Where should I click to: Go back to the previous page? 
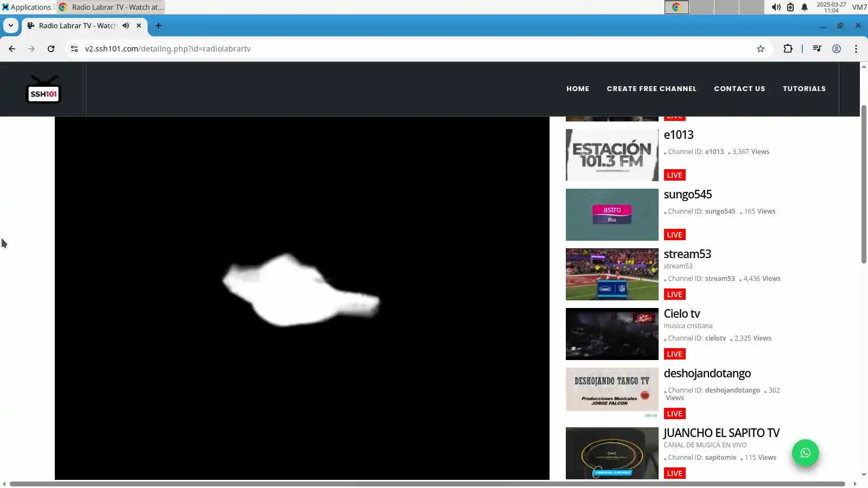(12, 49)
